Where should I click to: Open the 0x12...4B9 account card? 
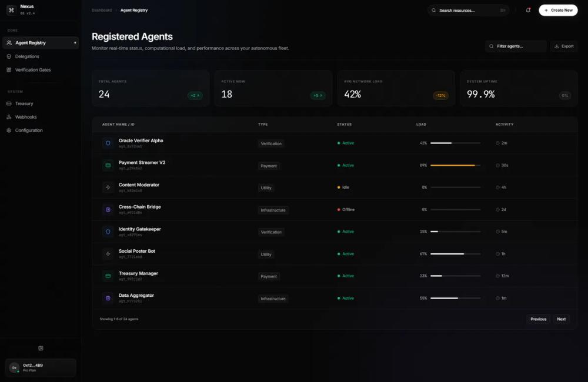[41, 367]
